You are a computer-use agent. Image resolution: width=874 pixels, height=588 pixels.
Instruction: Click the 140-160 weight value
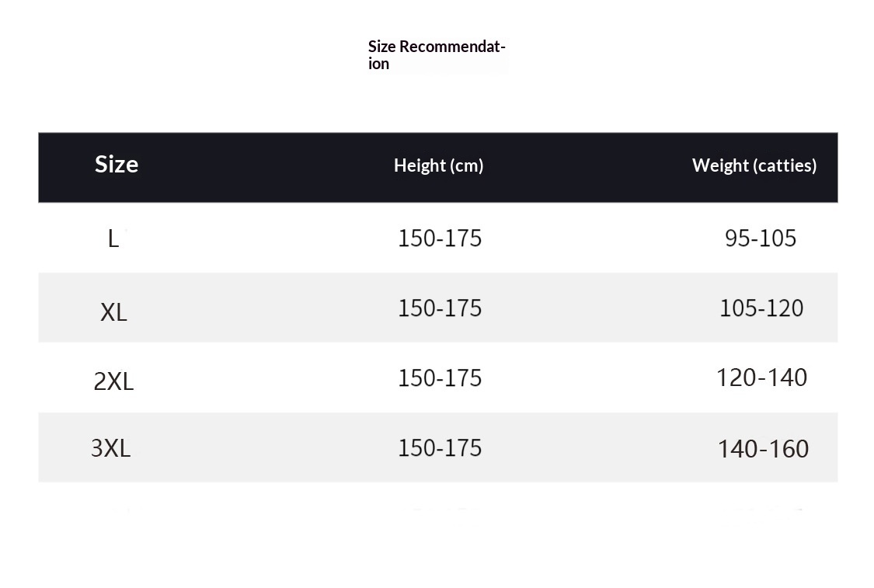[763, 448]
